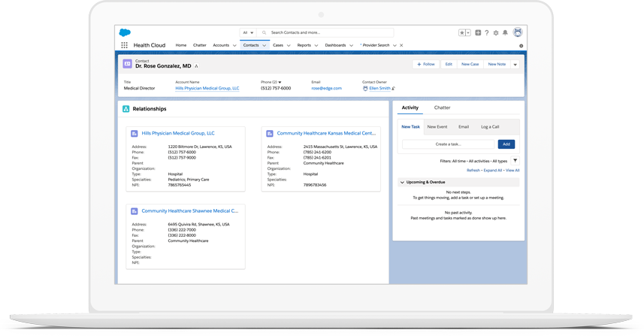Click the change owner icon after Ellen Smith
The width and height of the screenshot is (644, 336).
[x=394, y=88]
